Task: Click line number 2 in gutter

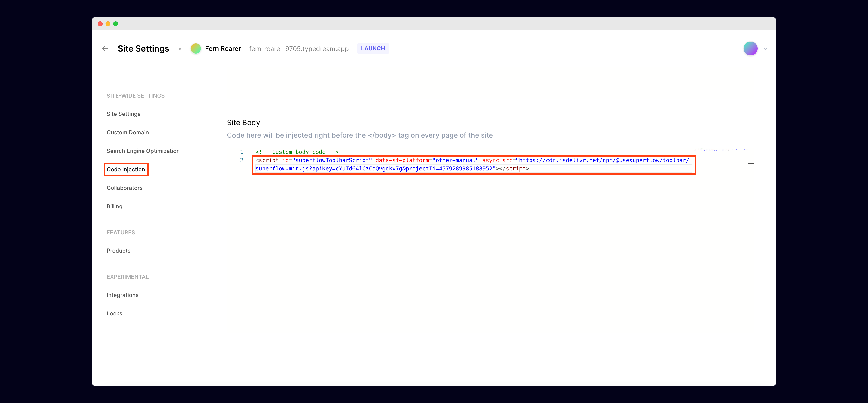Action: tap(241, 160)
